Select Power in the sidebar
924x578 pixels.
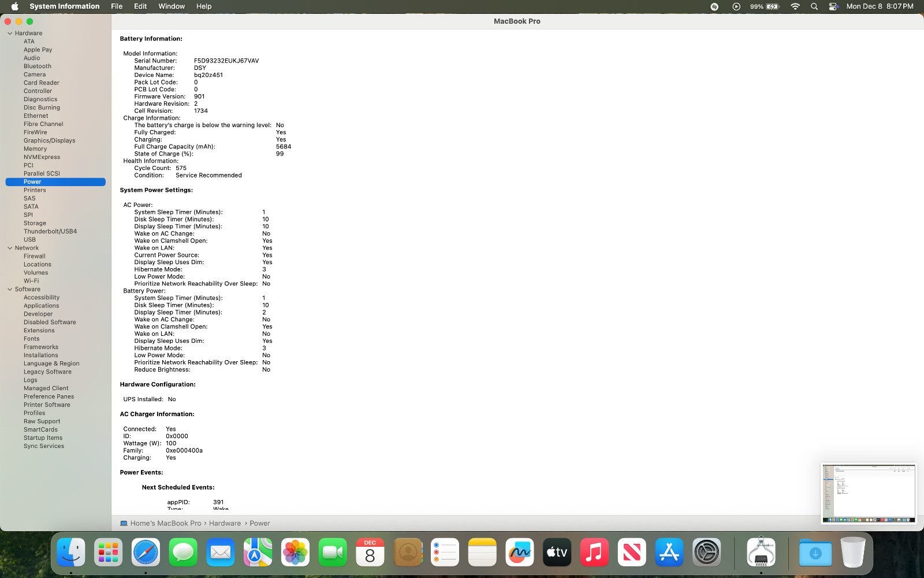(x=55, y=182)
